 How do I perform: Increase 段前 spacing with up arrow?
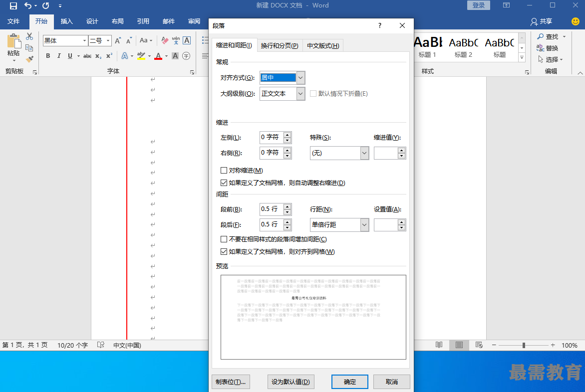(287, 206)
